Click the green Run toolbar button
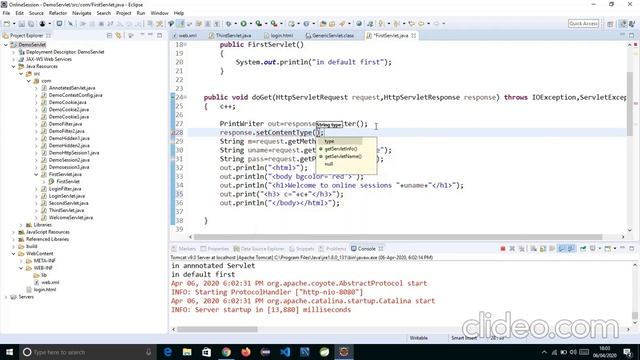640x360 pixels. click(244, 24)
